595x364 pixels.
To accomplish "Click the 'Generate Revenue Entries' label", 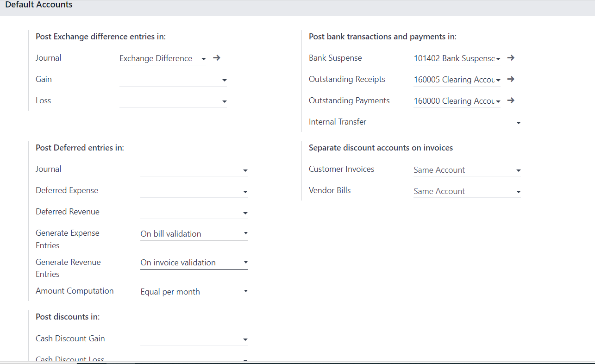I will (68, 268).
